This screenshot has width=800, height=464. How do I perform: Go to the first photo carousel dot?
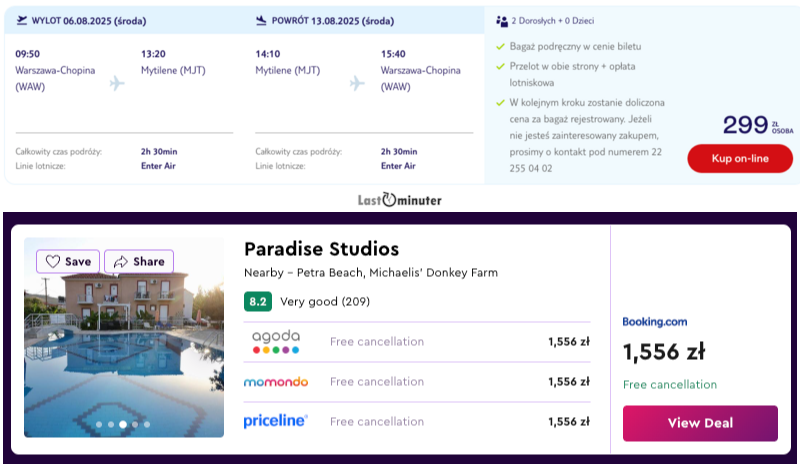[99, 424]
